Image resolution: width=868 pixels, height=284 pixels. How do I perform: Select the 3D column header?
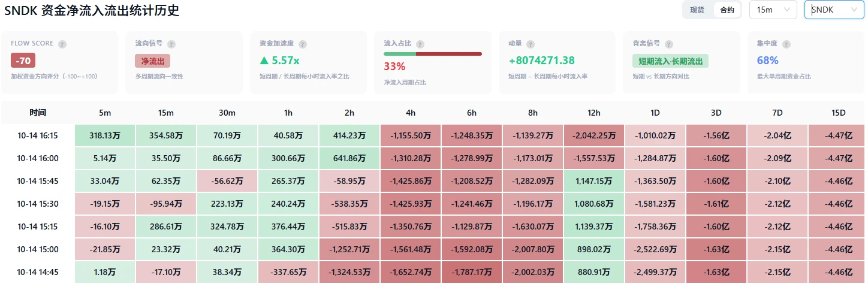click(x=716, y=113)
